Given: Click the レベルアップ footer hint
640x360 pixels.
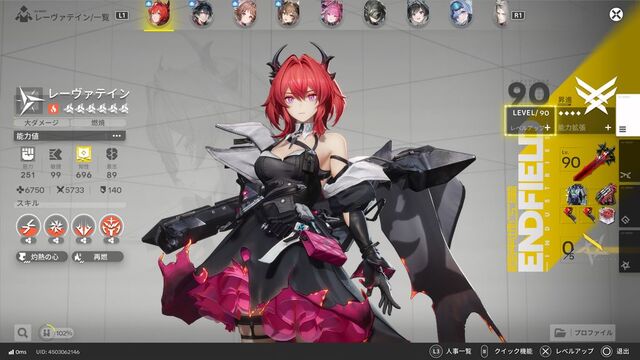Looking at the screenshot, I should [567, 351].
